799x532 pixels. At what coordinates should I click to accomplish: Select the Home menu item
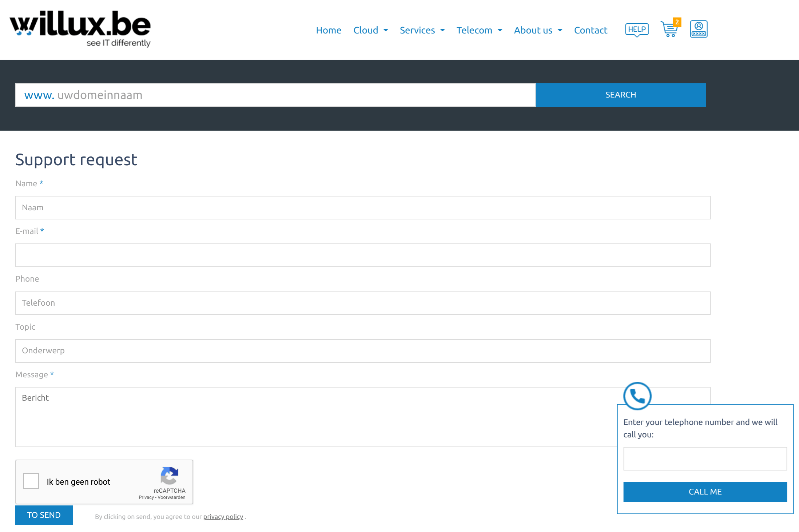coord(328,30)
